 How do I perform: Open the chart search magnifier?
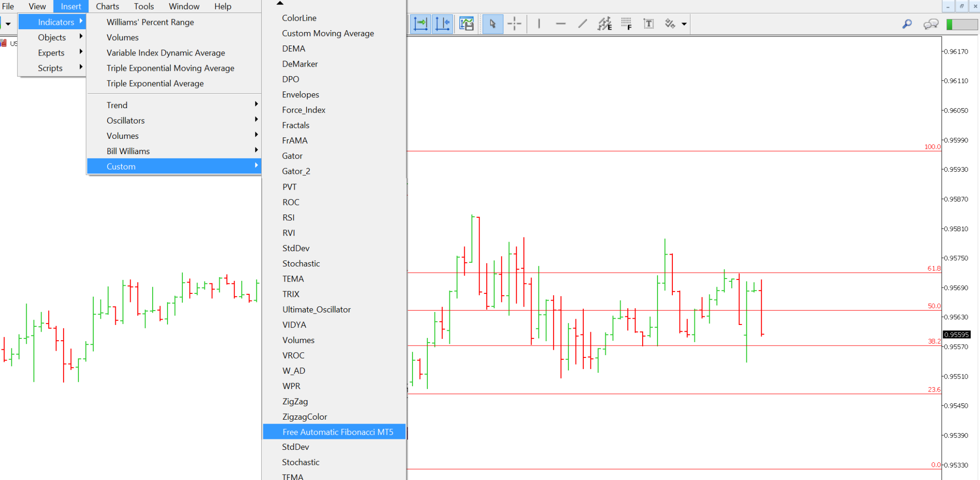907,23
